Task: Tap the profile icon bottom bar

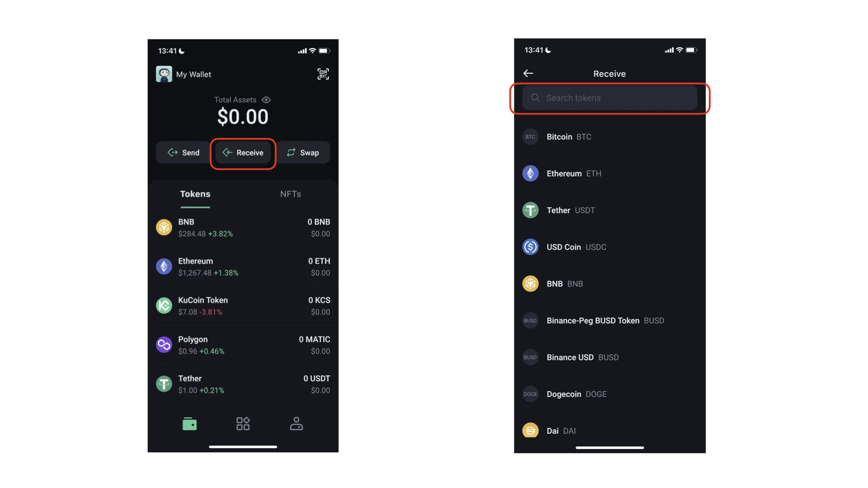Action: tap(296, 424)
